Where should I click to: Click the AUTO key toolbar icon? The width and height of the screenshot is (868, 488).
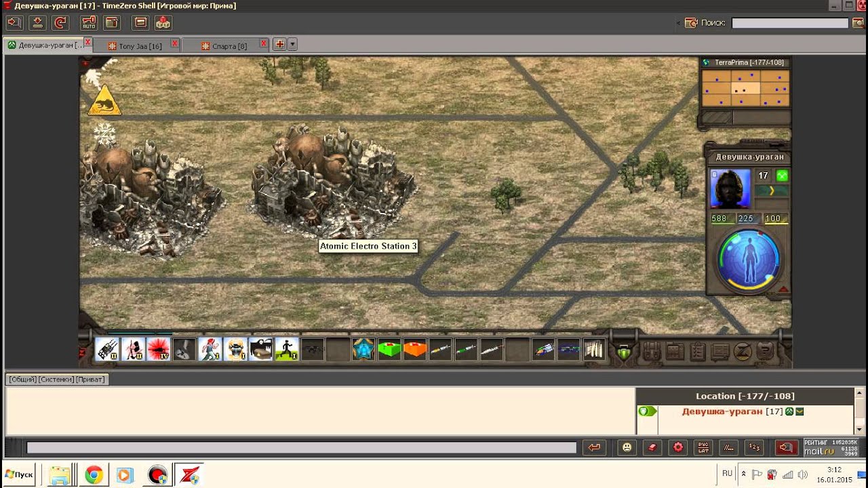[x=89, y=22]
